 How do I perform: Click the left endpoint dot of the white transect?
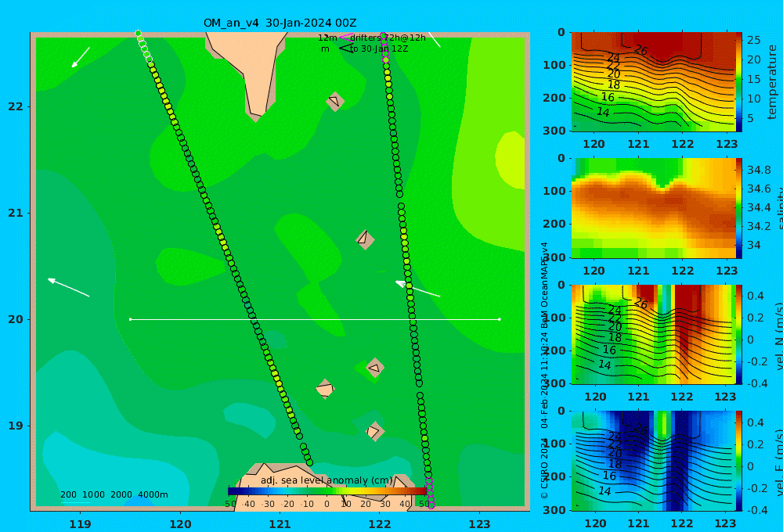point(130,319)
